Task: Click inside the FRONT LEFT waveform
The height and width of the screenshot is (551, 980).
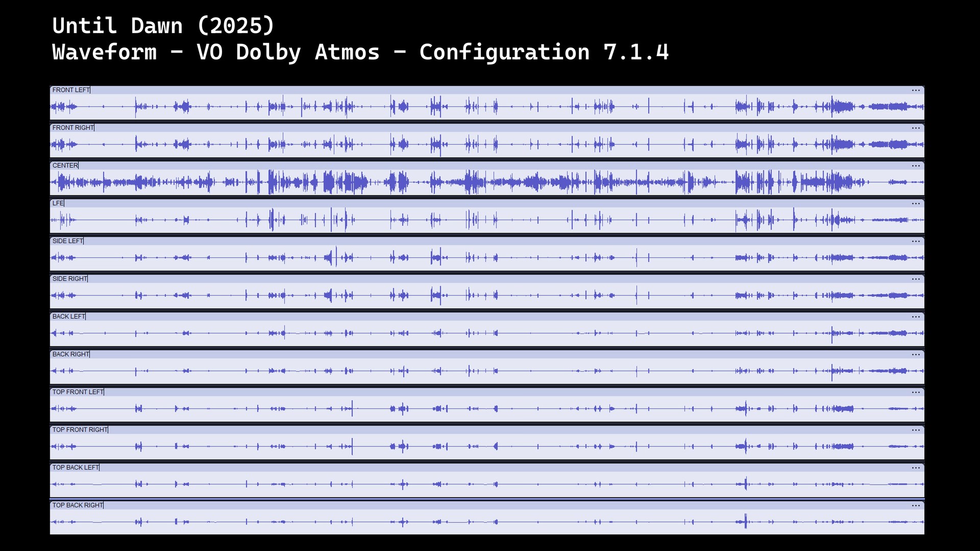Action: tap(487, 107)
